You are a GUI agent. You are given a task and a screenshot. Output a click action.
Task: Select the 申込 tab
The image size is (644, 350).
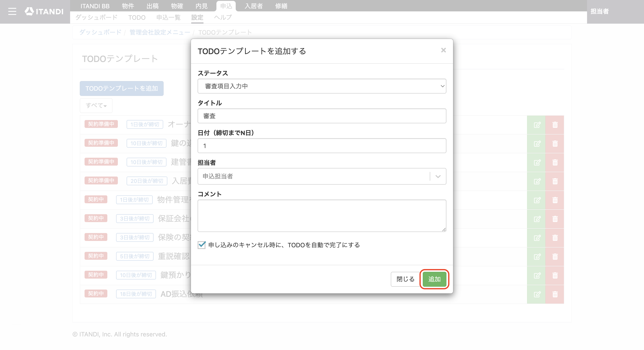pyautogui.click(x=226, y=6)
